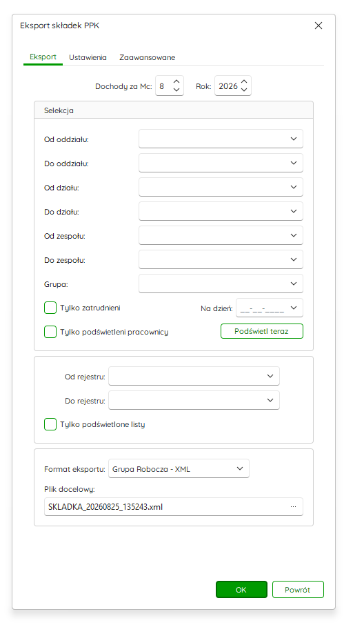This screenshot has height=636, width=364.
Task: Switch to the Eksport tab
Action: (43, 57)
